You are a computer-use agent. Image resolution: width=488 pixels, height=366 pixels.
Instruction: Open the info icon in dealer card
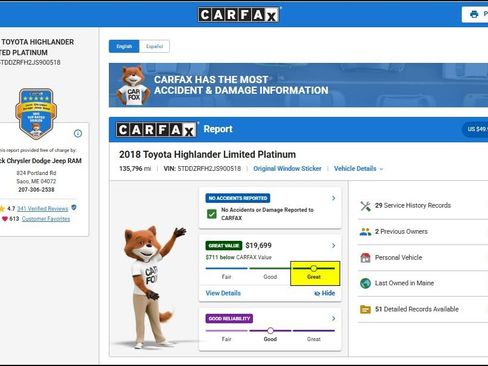click(78, 133)
